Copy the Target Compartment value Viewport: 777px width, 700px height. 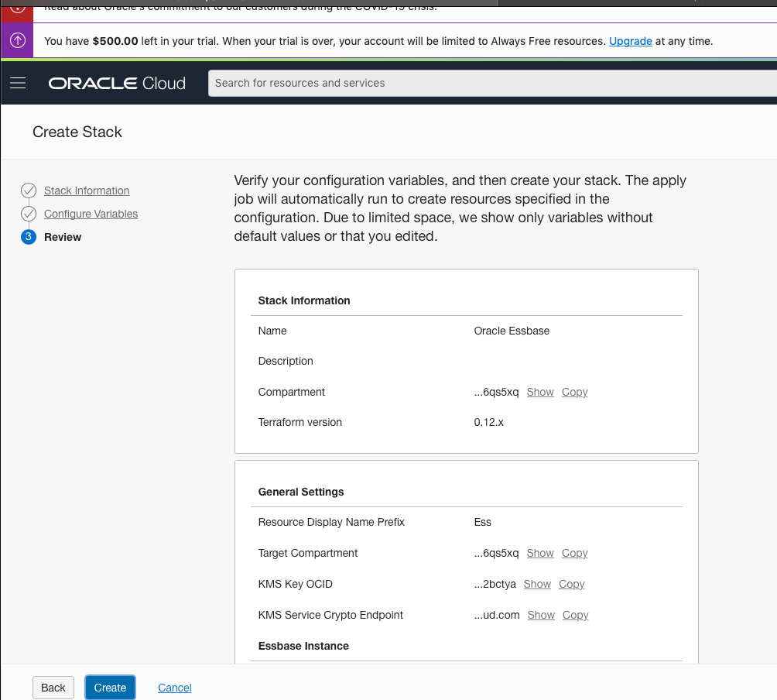pos(574,553)
